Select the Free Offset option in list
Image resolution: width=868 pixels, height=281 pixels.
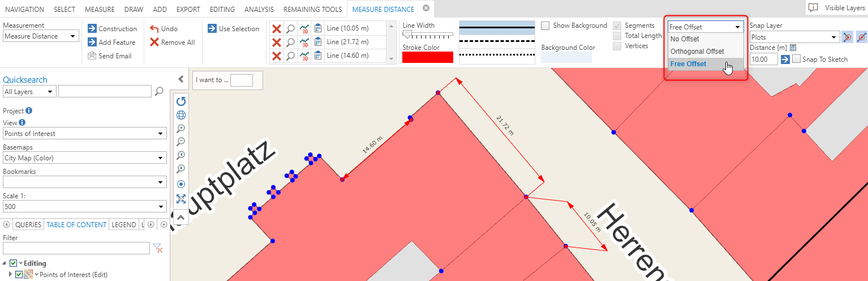706,64
